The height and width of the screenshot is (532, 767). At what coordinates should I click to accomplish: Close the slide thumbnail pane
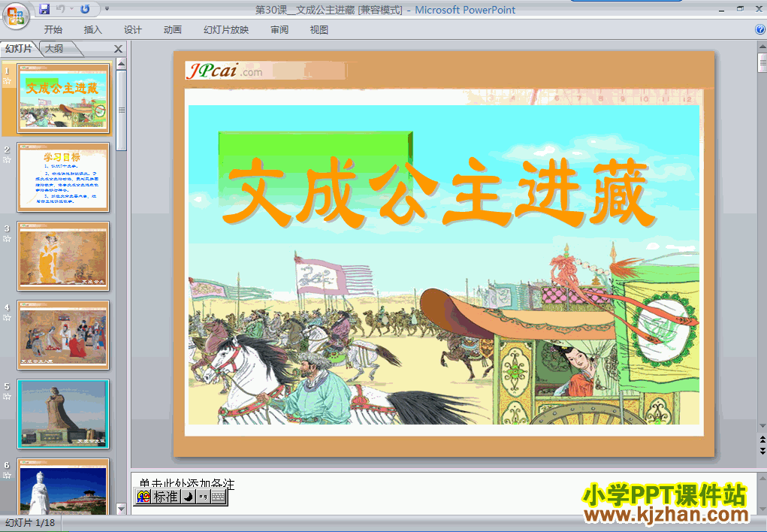click(118, 49)
